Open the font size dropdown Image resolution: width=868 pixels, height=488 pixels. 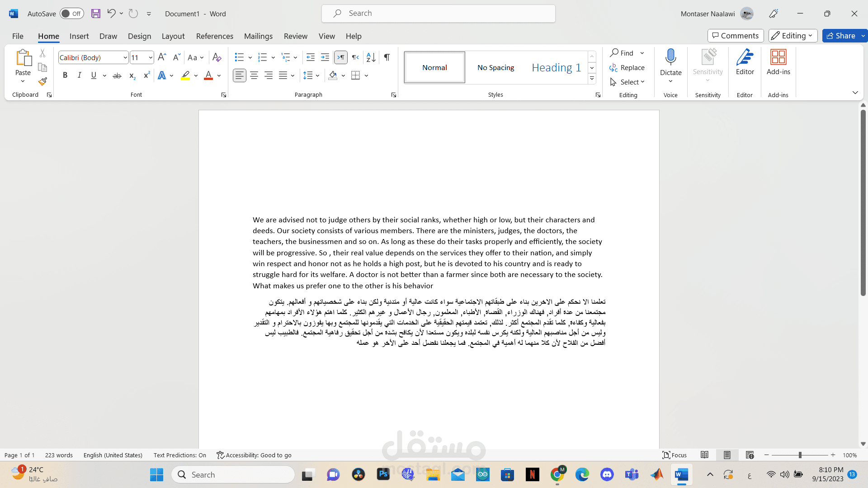point(151,58)
